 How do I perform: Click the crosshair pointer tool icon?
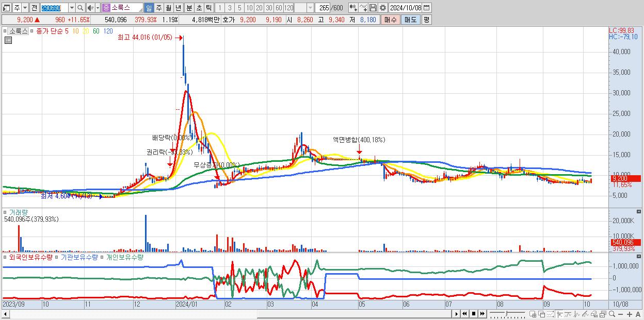(x=559, y=314)
